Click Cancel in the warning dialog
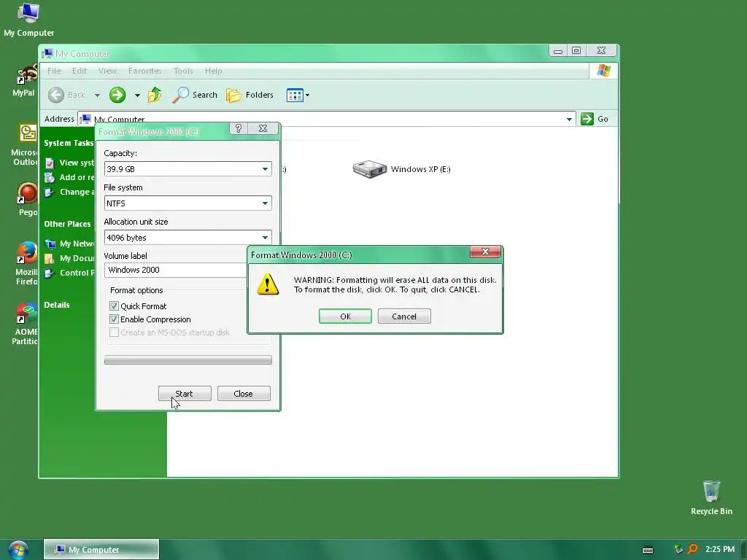The image size is (747, 560). [404, 316]
